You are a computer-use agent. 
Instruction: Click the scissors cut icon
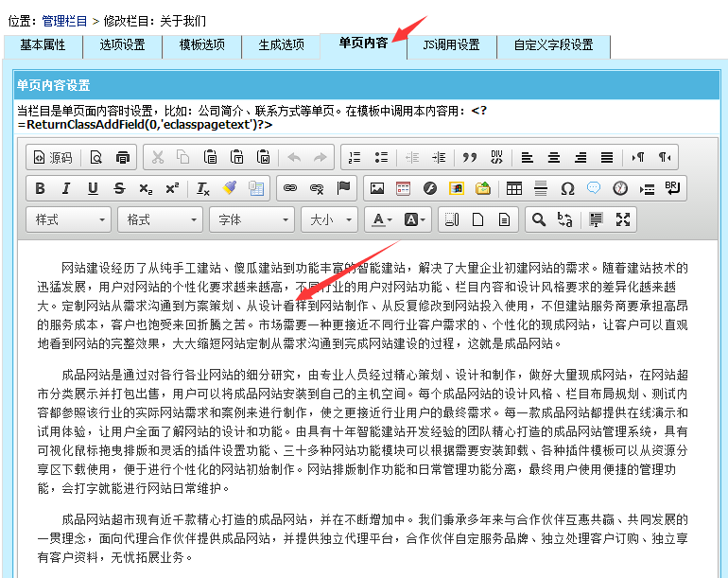tap(158, 158)
